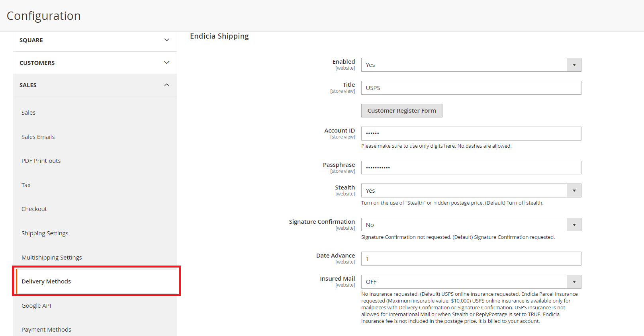Focus the Title field containing USPS
Image resolution: width=644 pixels, height=336 pixels.
pyautogui.click(x=471, y=88)
